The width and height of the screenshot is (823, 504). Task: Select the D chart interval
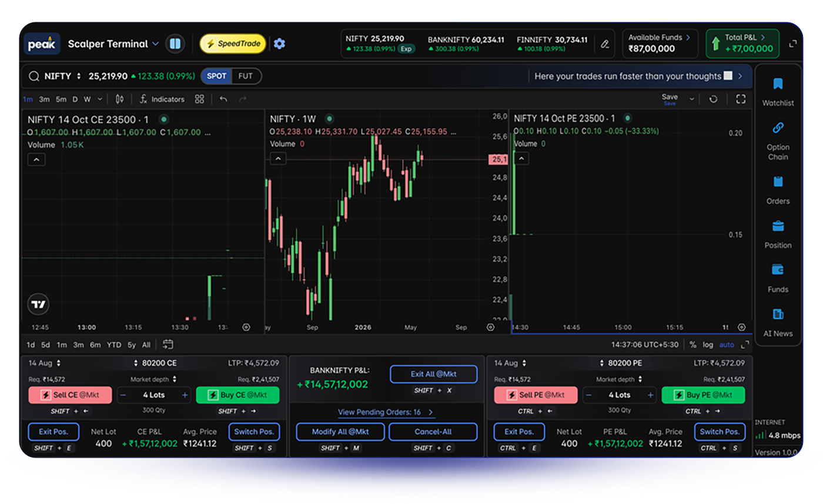pos(75,99)
